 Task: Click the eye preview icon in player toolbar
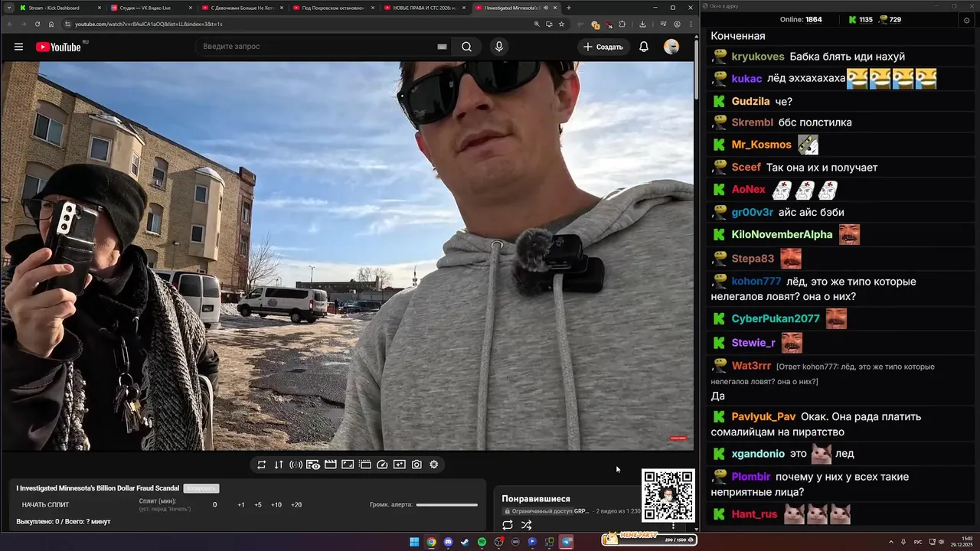point(313,465)
